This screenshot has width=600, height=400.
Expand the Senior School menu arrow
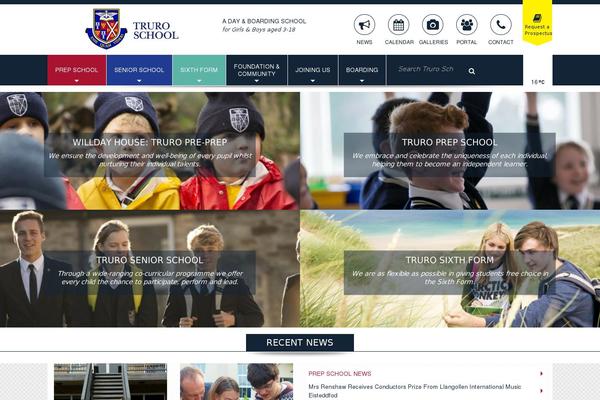[139, 81]
